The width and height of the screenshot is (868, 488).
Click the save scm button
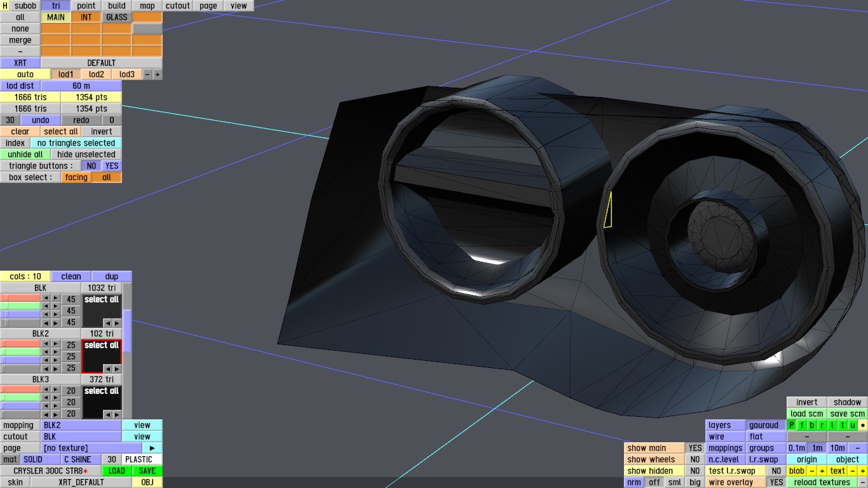tap(848, 414)
